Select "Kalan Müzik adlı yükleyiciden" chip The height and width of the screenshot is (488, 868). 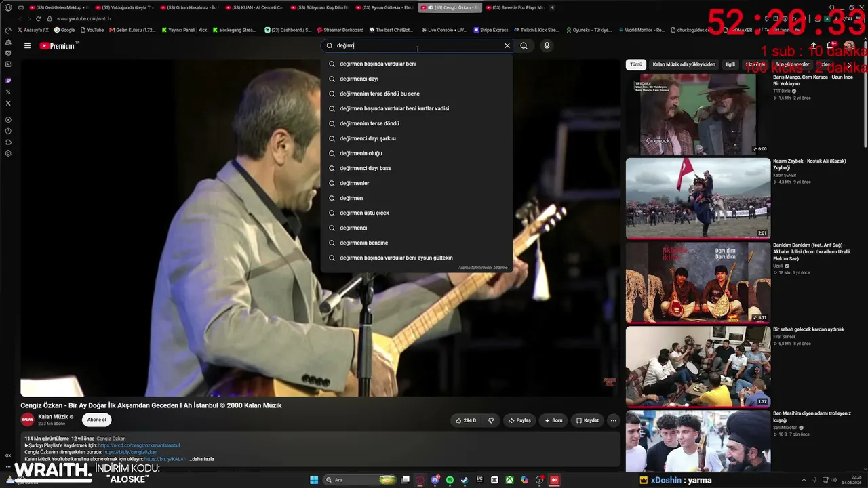click(684, 64)
